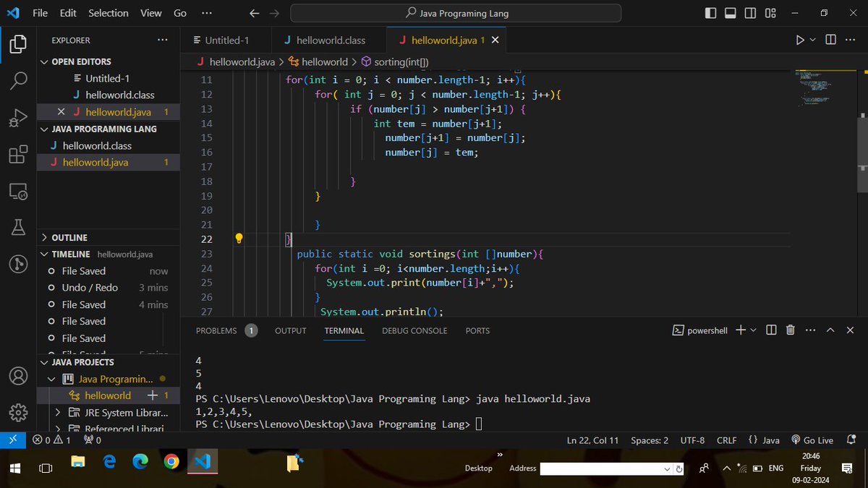Screen dimensions: 868x488
Task: Collapse the Java Programing Lang folder
Action: (45, 129)
